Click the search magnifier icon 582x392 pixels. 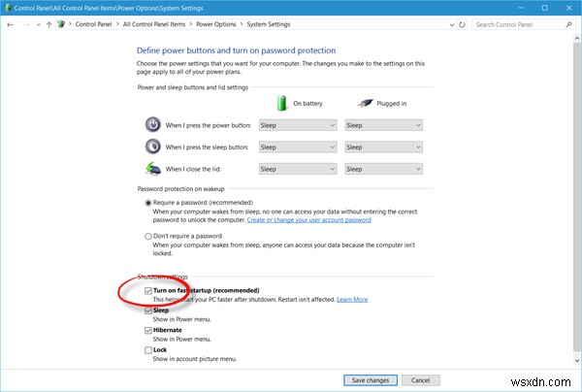point(569,24)
